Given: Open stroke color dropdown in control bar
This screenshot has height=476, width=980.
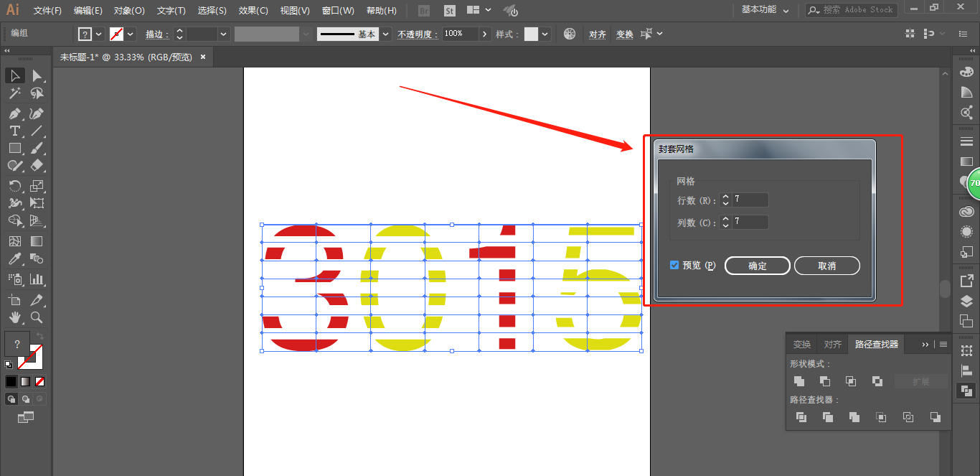Looking at the screenshot, I should pyautogui.click(x=131, y=34).
